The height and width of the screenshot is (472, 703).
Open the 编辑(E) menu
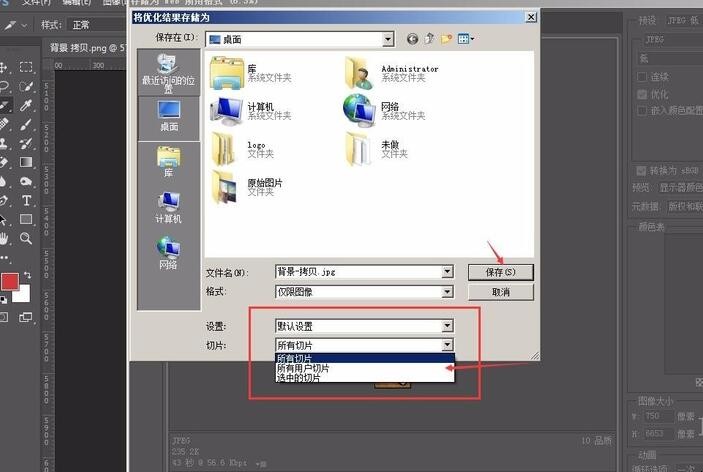[x=76, y=2]
